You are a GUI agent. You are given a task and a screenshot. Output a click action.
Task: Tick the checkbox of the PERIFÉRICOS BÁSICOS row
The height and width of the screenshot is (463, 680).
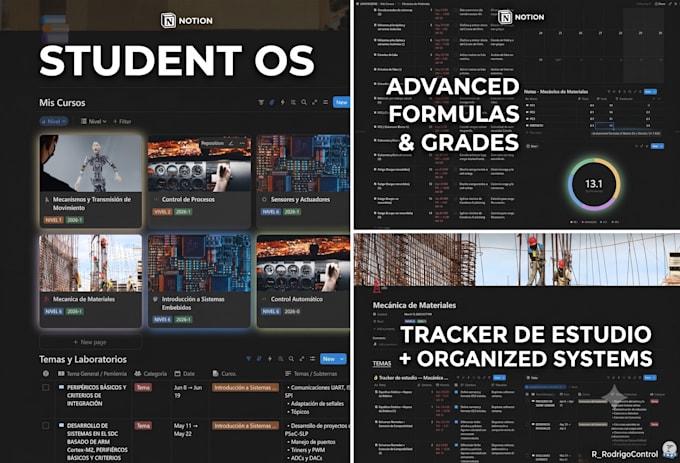tap(46, 388)
